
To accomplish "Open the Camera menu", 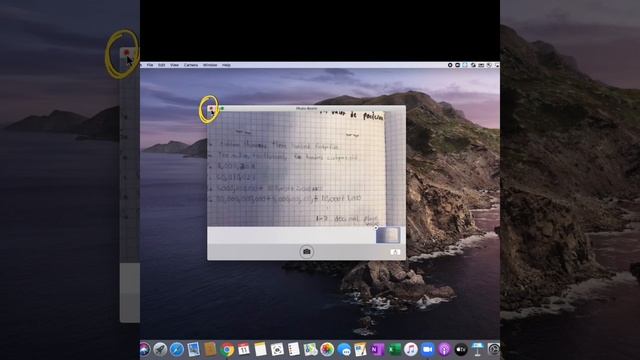I will (191, 65).
